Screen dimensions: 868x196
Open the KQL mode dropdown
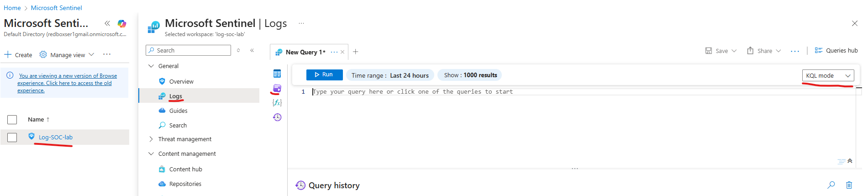(827, 75)
